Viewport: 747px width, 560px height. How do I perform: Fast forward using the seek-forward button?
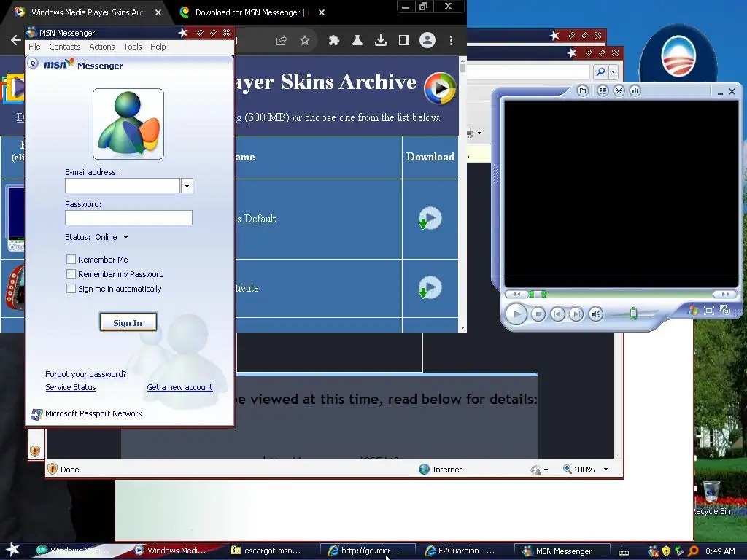[725, 294]
